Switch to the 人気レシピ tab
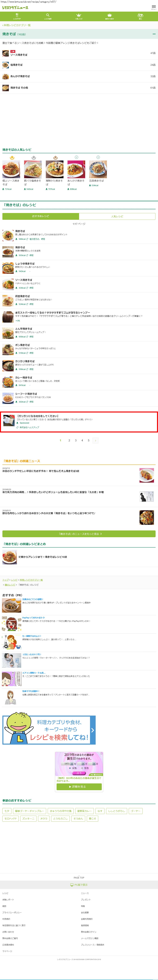This screenshot has height=980, width=158. click(x=117, y=216)
